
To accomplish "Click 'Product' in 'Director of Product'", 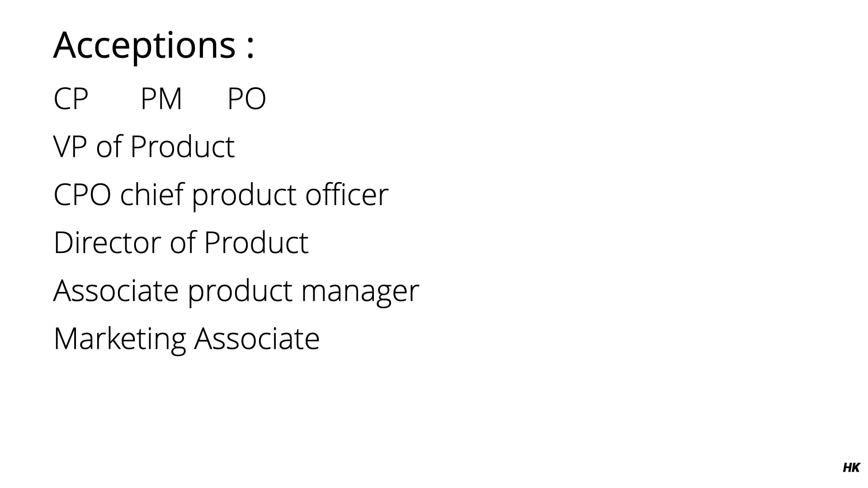I will click(256, 243).
